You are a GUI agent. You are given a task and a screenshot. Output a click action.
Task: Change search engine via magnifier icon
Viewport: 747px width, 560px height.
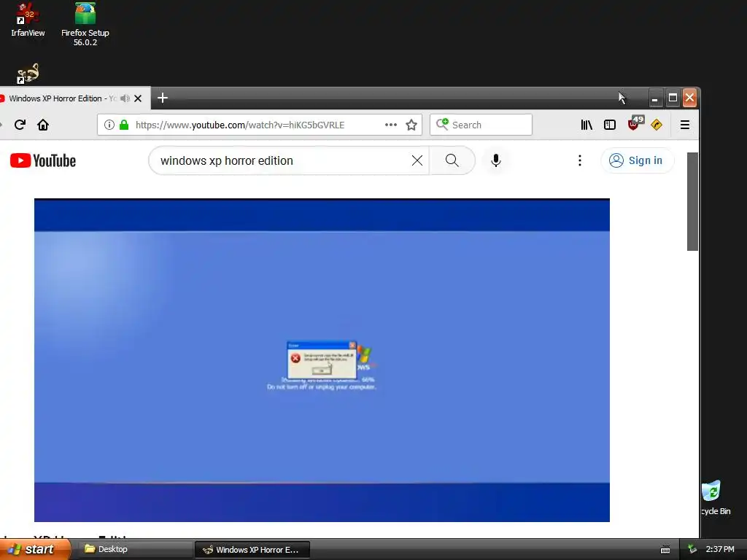coord(442,124)
